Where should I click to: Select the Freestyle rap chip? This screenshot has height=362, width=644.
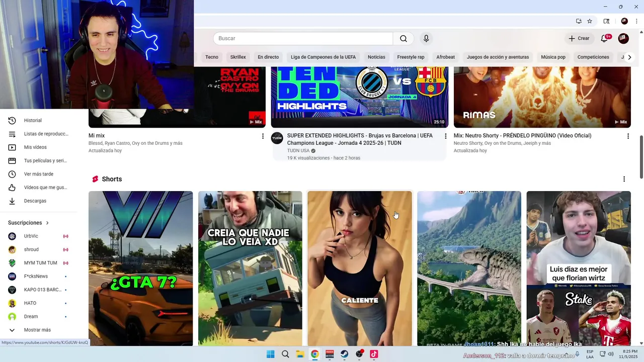click(411, 57)
